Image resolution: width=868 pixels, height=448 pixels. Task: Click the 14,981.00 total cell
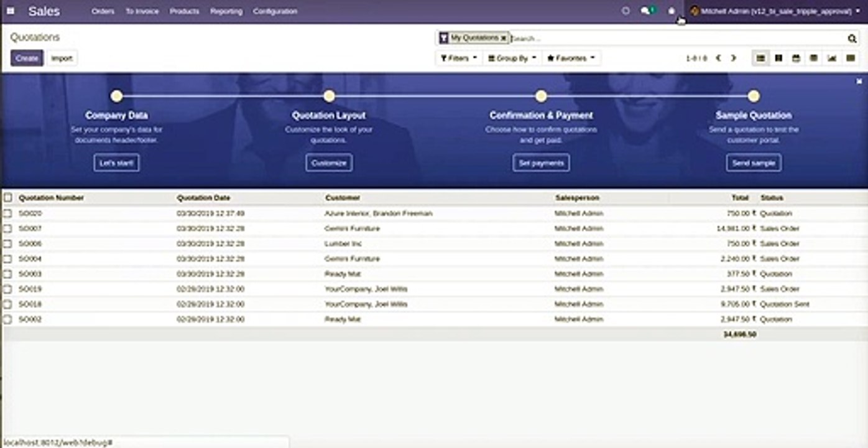click(736, 228)
